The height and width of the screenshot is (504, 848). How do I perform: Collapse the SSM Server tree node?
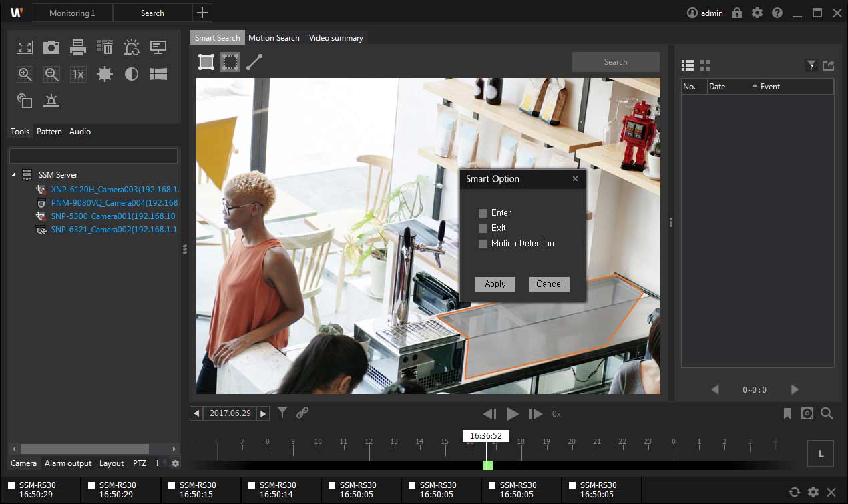pos(14,175)
